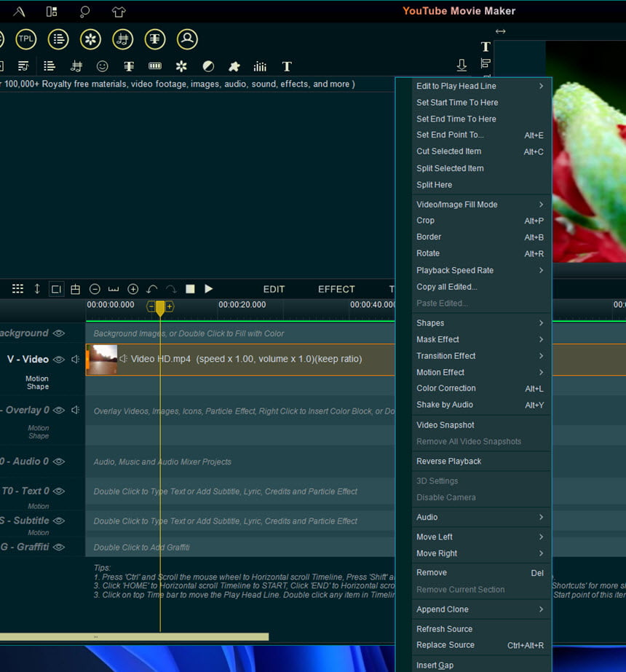The height and width of the screenshot is (672, 626).
Task: Toggle visibility of V - Video track
Action: pos(59,359)
